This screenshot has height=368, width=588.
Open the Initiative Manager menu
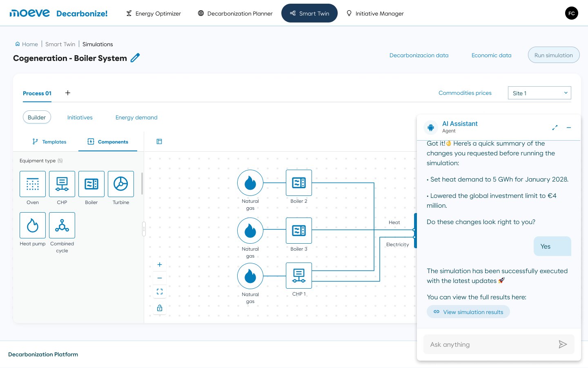click(x=375, y=13)
